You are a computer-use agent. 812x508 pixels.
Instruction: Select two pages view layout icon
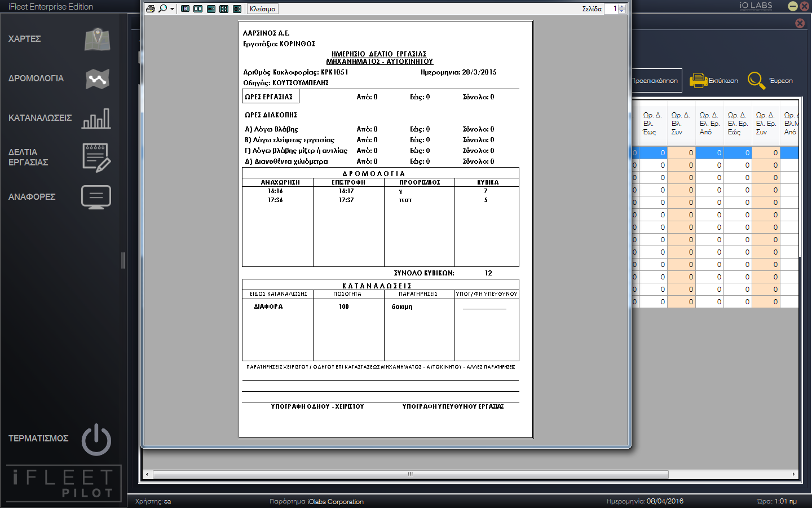coord(198,9)
